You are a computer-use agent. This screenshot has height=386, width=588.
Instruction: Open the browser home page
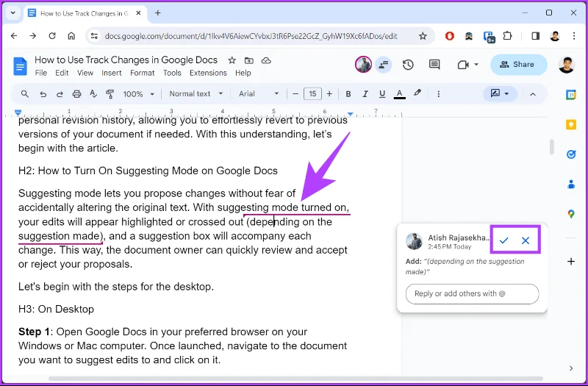click(x=71, y=36)
